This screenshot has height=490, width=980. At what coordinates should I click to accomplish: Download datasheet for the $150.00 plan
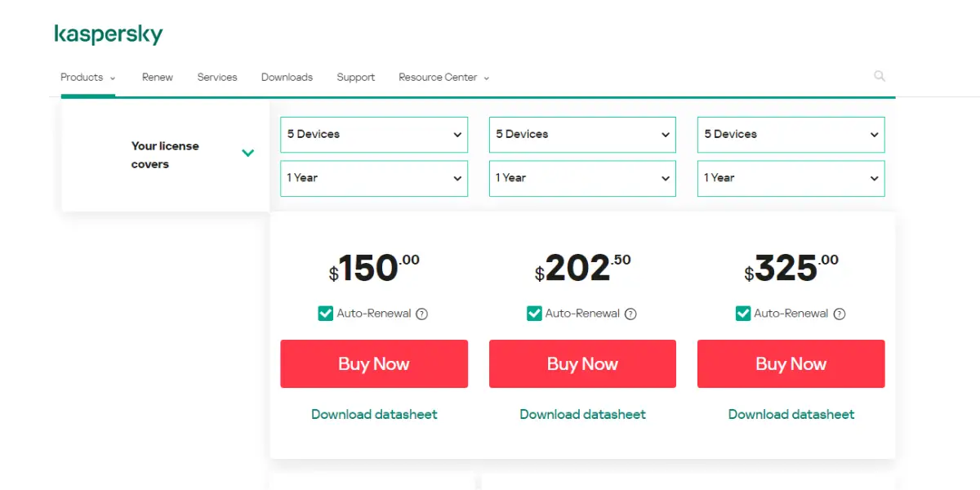coord(374,415)
